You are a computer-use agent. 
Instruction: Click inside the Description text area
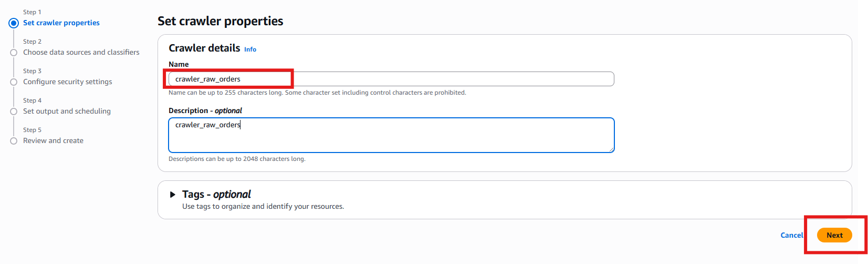tap(391, 138)
